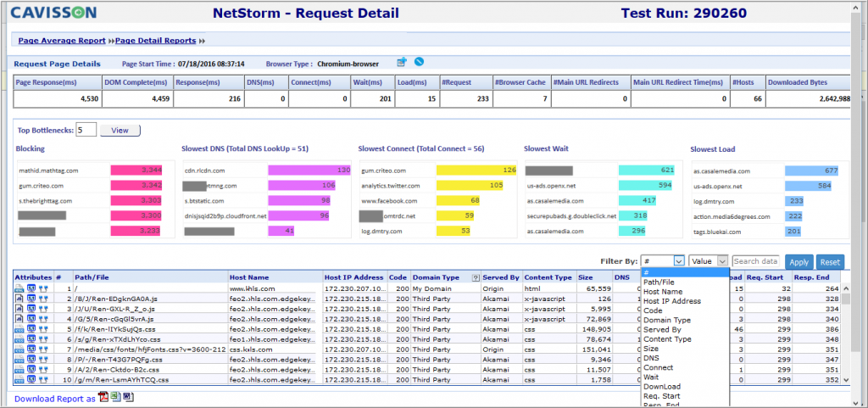
Task: Click the monitor icon for Ren-lIYkSujQs.css row
Action: [31, 329]
